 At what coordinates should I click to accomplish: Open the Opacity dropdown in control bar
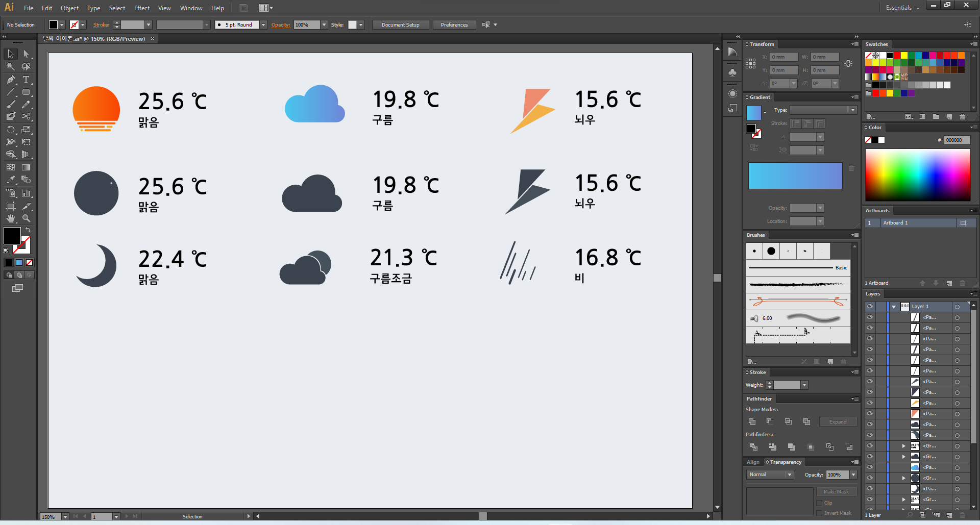324,24
